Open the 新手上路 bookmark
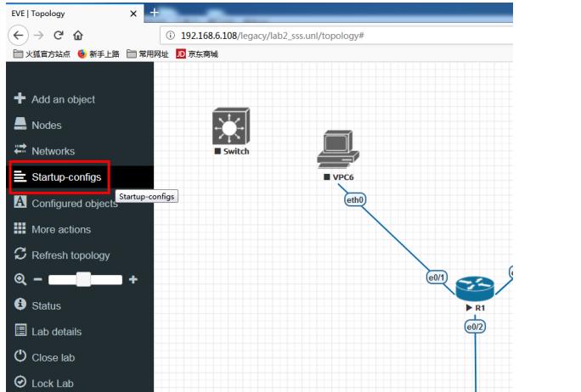This screenshot has width=581, height=392. (99, 54)
